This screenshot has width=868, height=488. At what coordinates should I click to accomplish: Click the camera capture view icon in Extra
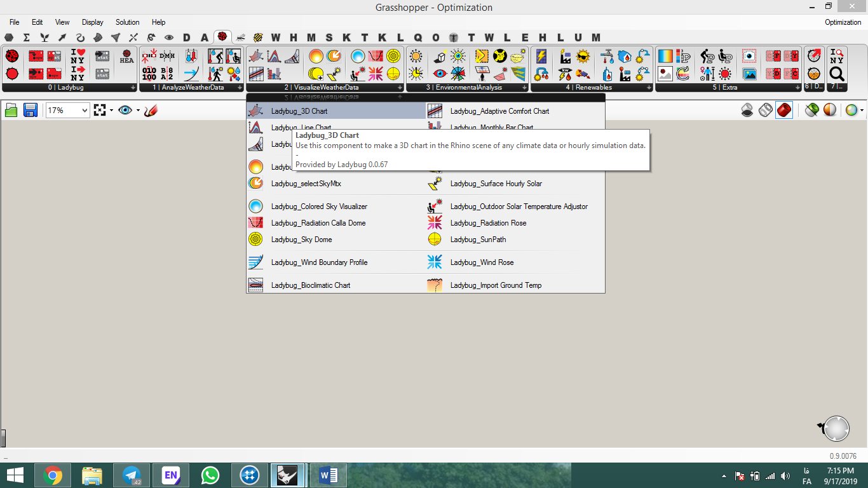click(x=749, y=57)
